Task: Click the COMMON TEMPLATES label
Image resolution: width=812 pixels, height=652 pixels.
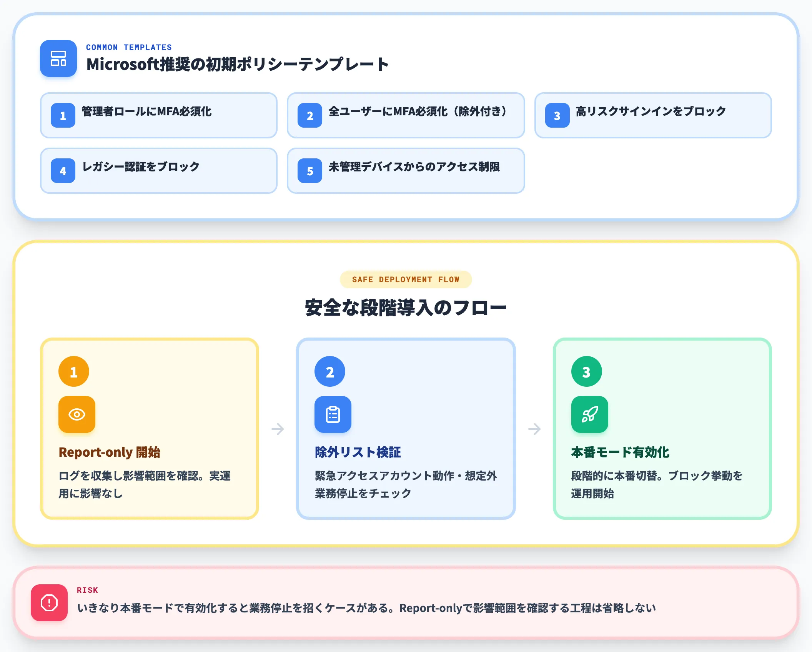Action: coord(129,47)
